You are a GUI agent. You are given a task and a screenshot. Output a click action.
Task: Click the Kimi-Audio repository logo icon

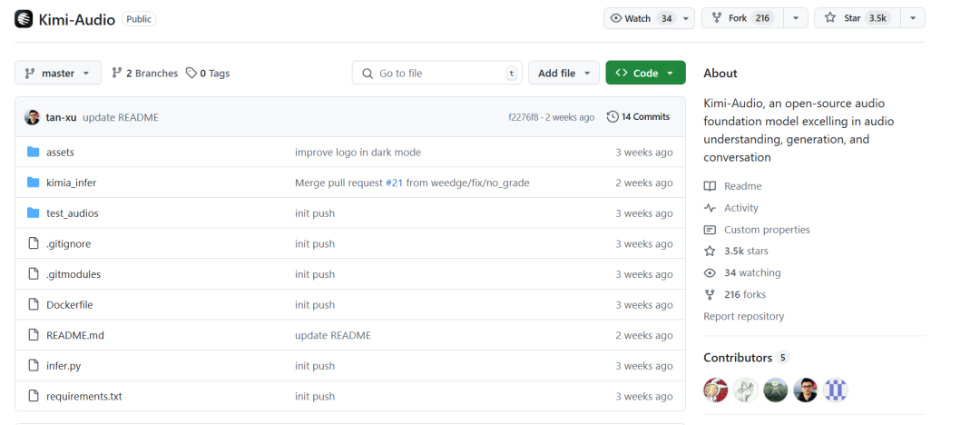[24, 19]
